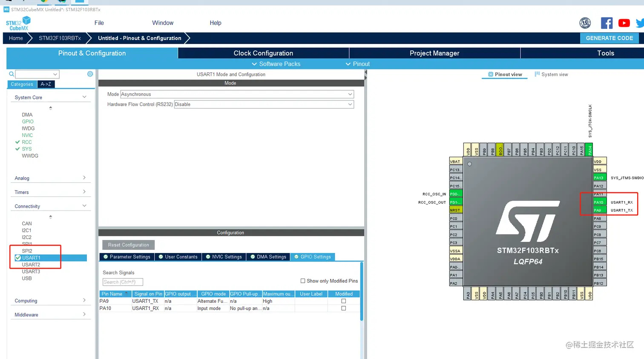Viewport: 644px width, 359px height.
Task: Select the NRST pin on the chip
Action: pyautogui.click(x=456, y=210)
